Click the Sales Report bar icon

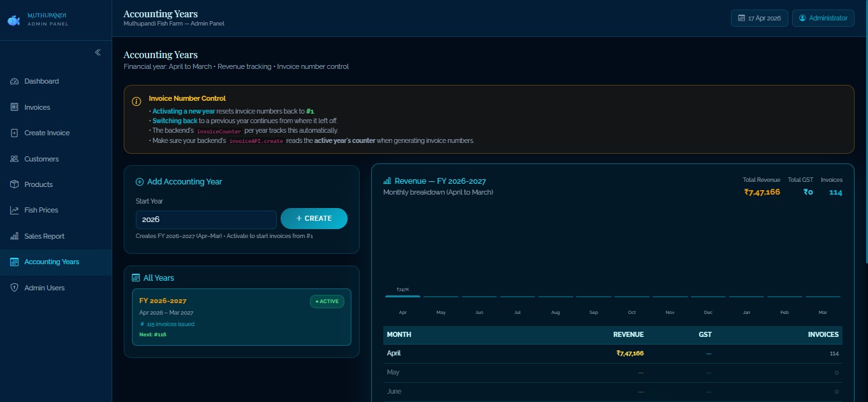15,236
